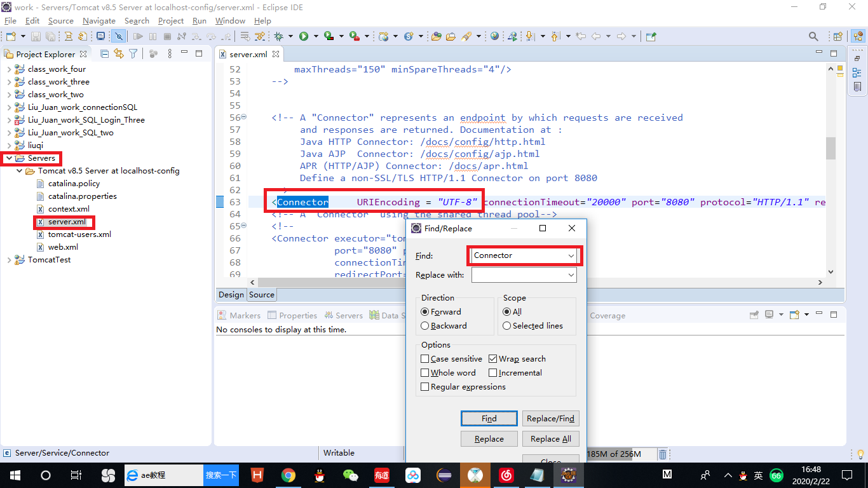Click the Open Console icon
Viewport: 868px width, 488px height.
click(794, 315)
